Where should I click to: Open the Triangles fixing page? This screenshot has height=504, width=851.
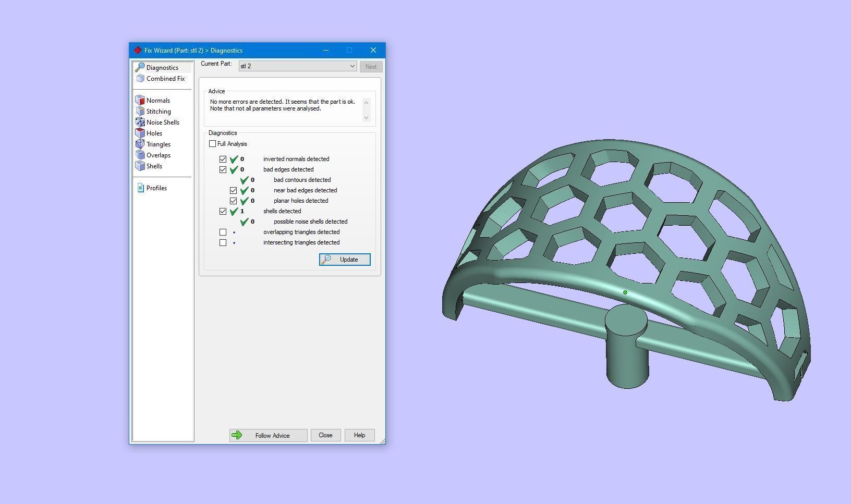click(x=159, y=144)
